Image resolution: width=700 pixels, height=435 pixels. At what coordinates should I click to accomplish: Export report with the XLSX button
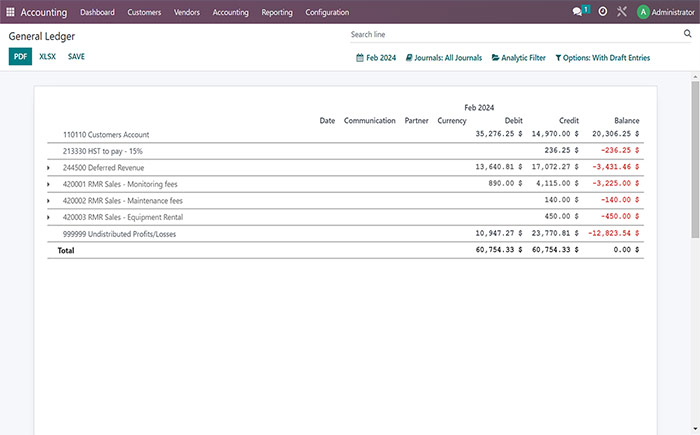pyautogui.click(x=47, y=56)
